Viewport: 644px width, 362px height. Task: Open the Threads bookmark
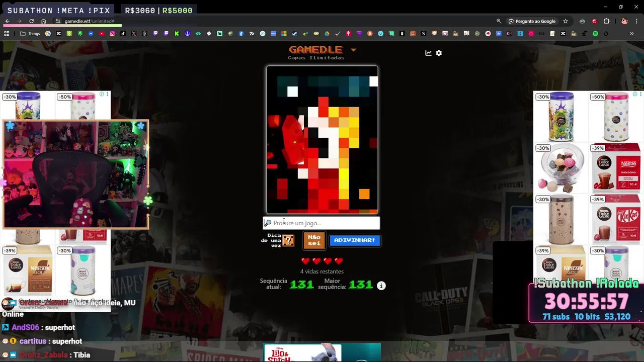tap(144, 34)
